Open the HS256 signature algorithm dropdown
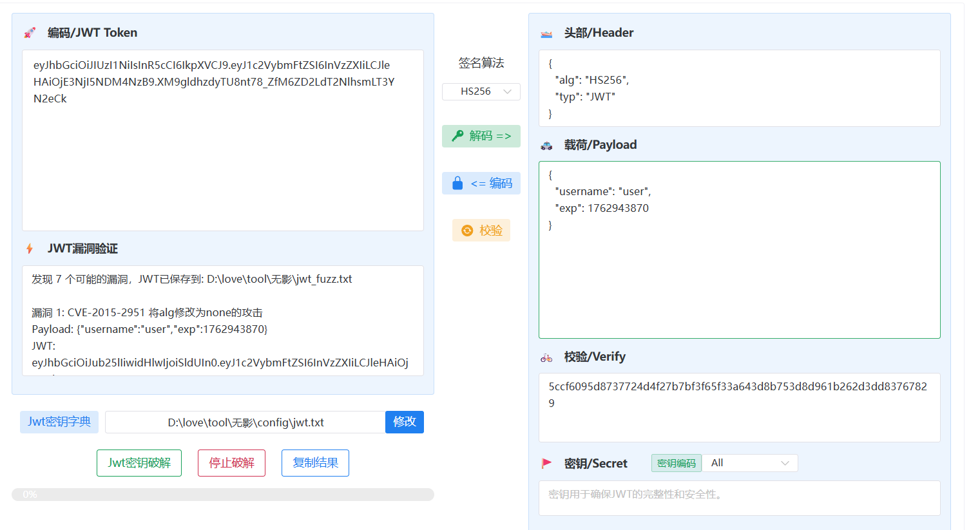980x530 pixels. [x=481, y=91]
